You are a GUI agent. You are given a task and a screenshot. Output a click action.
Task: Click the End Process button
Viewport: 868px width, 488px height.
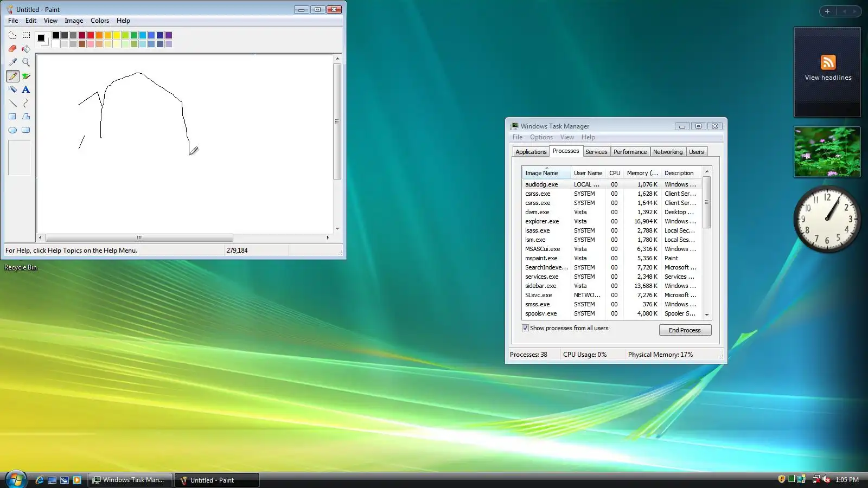[x=685, y=330]
